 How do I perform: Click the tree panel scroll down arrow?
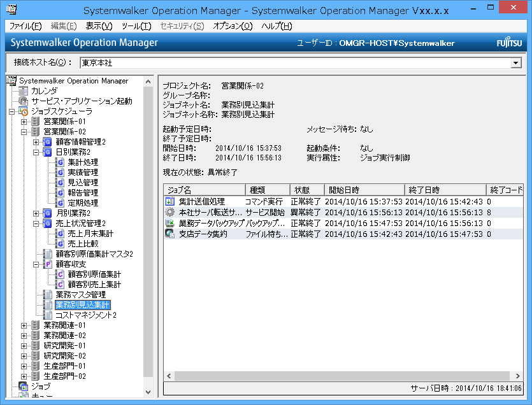coord(148,392)
